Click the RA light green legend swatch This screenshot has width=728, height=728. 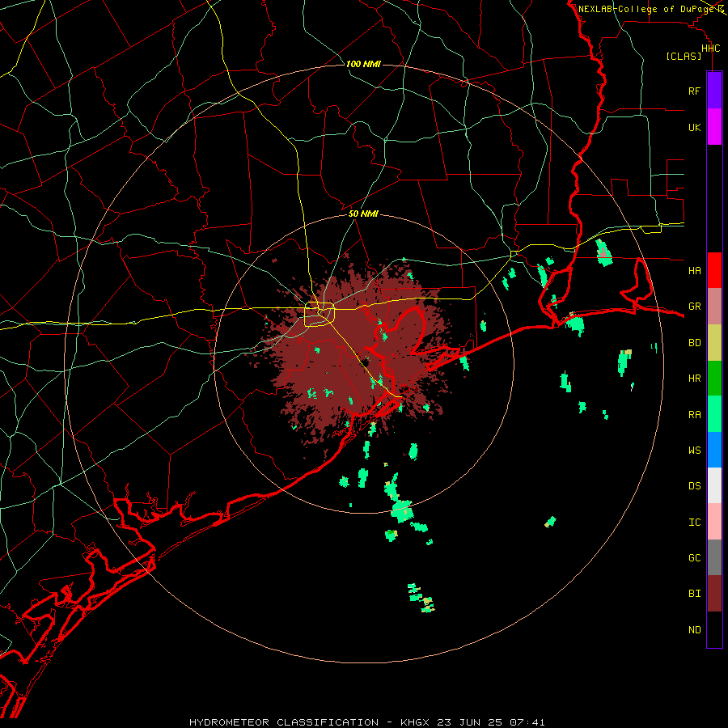pos(714,414)
